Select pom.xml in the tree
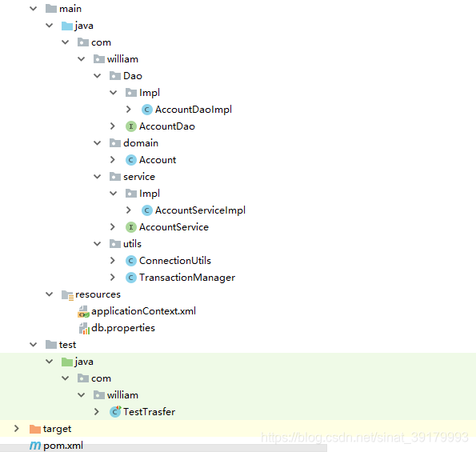The width and height of the screenshot is (476, 452). pyautogui.click(x=63, y=446)
